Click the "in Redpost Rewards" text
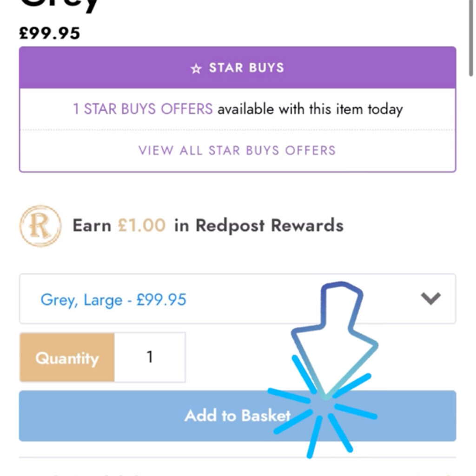Screen dimensions: 476x476 click(x=259, y=226)
